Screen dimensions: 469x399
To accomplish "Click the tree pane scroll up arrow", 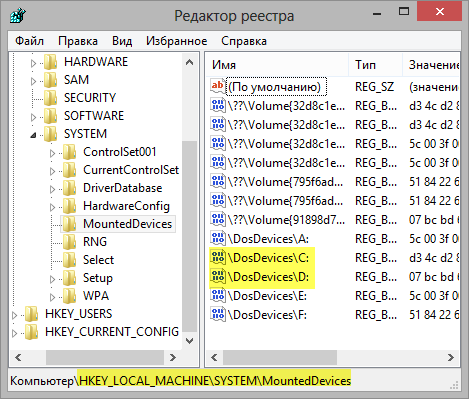I will pyautogui.click(x=190, y=62).
